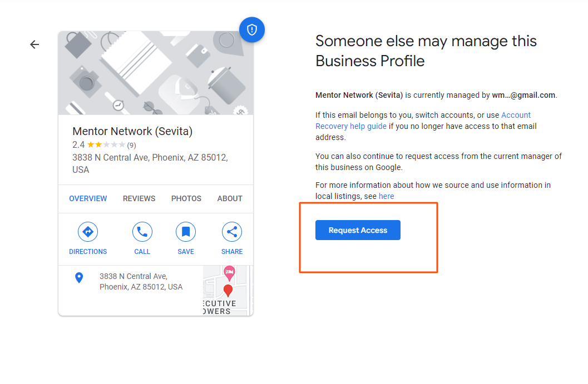Viewport: 588px width, 384px height.
Task: Click the Share icon
Action: point(232,232)
